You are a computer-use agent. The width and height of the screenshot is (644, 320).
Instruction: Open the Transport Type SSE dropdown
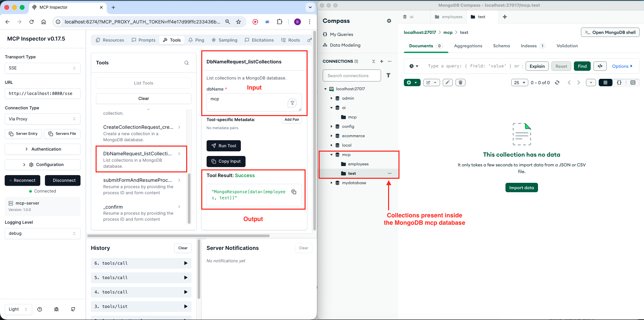pyautogui.click(x=43, y=68)
